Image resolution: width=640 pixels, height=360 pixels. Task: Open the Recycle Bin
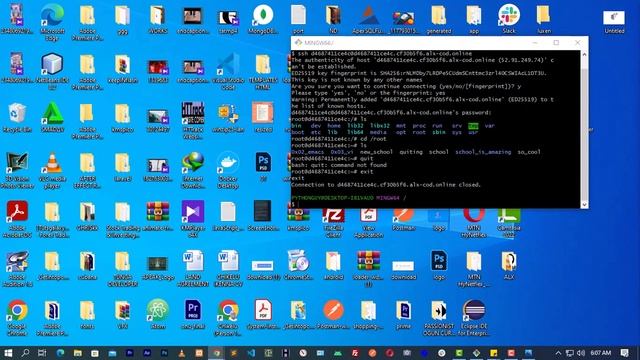[17, 118]
